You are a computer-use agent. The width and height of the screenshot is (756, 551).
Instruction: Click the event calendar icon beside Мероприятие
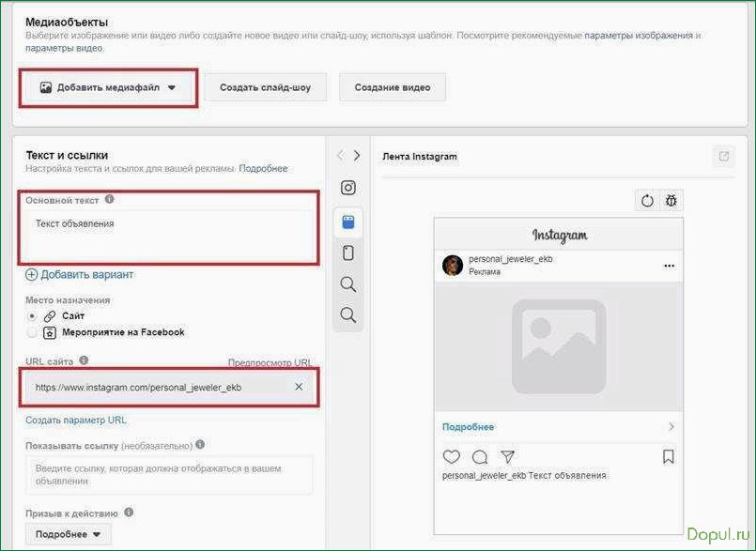click(50, 332)
